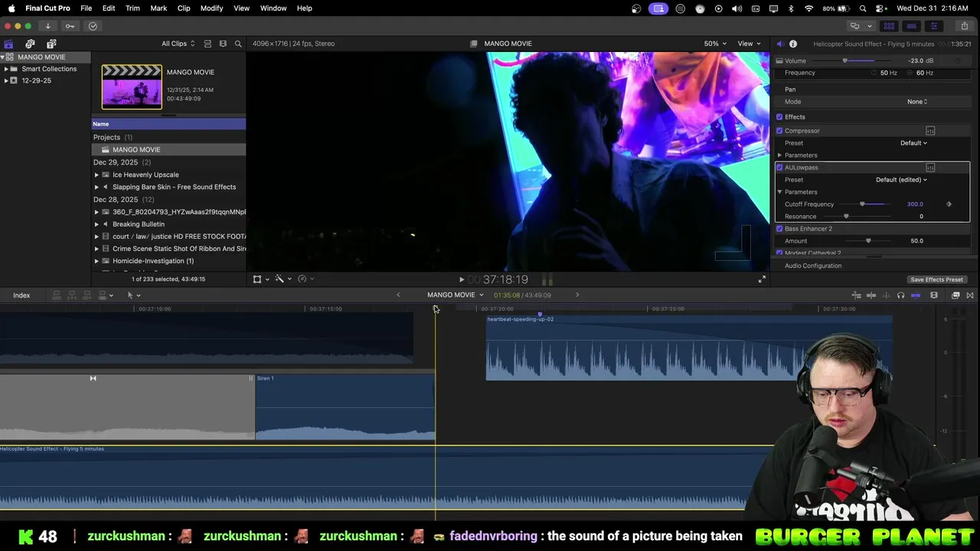The image size is (980, 551).
Task: Open the Audio inspector speaker tab
Action: 779,44
